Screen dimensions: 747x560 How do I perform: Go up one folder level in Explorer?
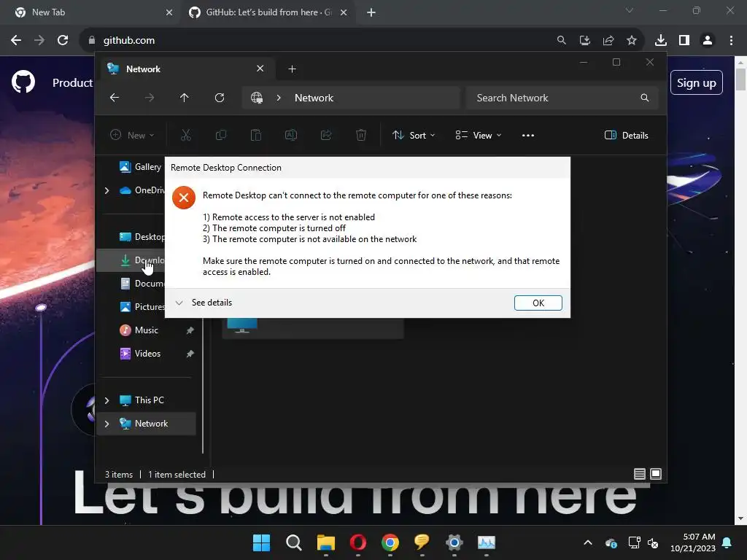[x=185, y=98]
